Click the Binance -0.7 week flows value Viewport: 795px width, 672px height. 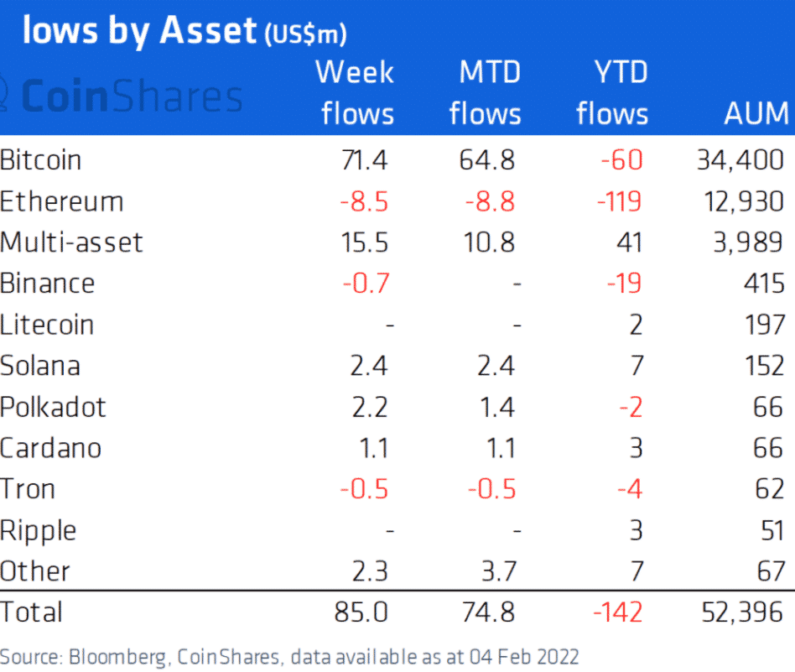click(366, 284)
